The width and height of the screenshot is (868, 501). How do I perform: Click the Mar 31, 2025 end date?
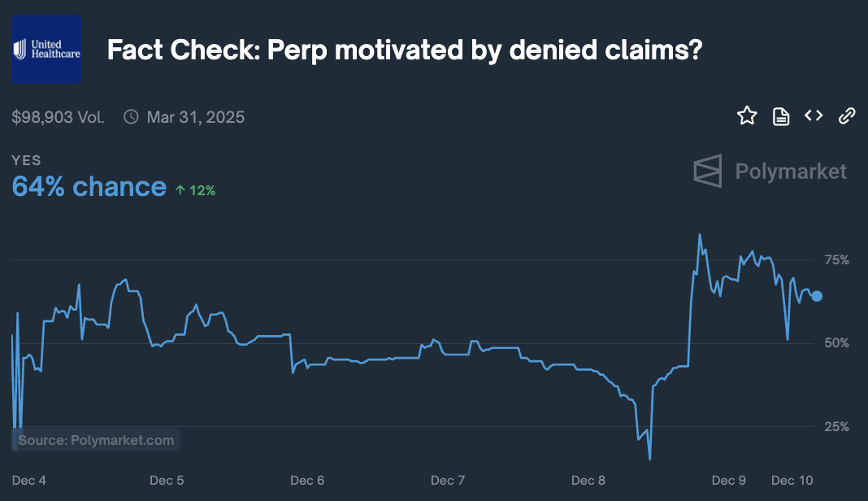pyautogui.click(x=196, y=117)
